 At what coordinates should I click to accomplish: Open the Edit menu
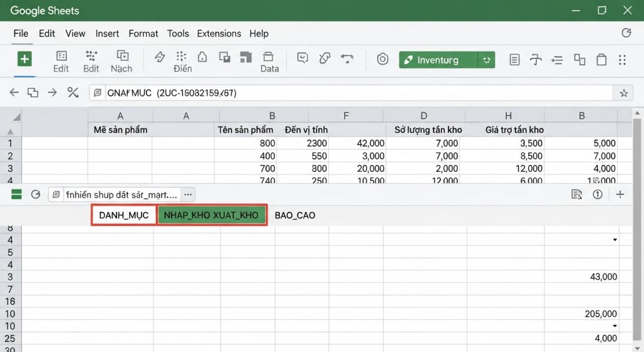[47, 33]
